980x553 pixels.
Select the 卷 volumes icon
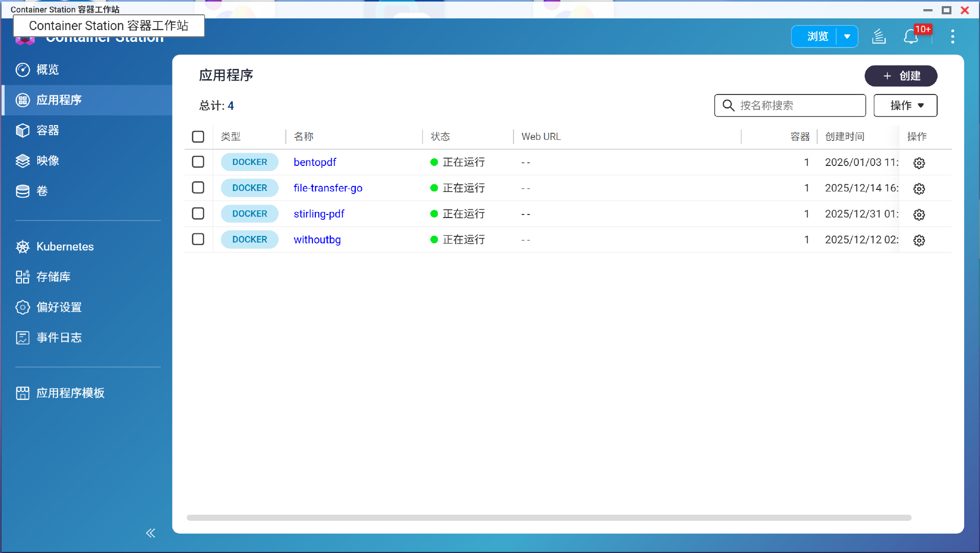(x=22, y=191)
